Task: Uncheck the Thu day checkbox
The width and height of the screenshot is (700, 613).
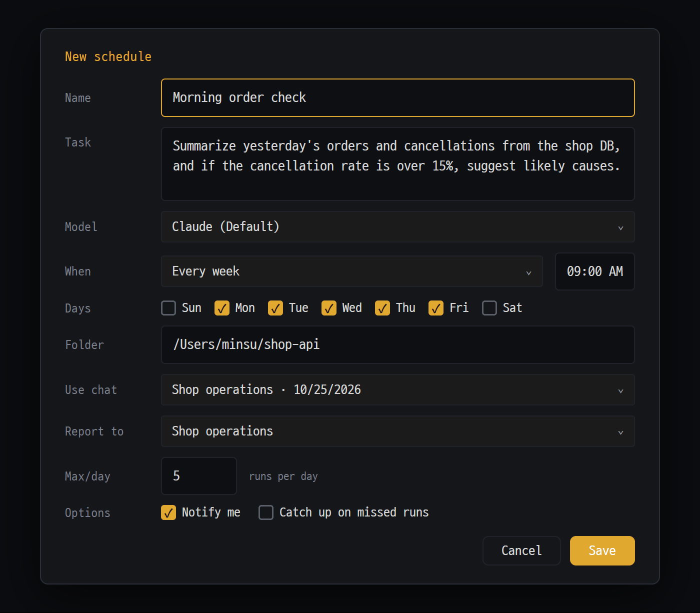Action: 382,308
